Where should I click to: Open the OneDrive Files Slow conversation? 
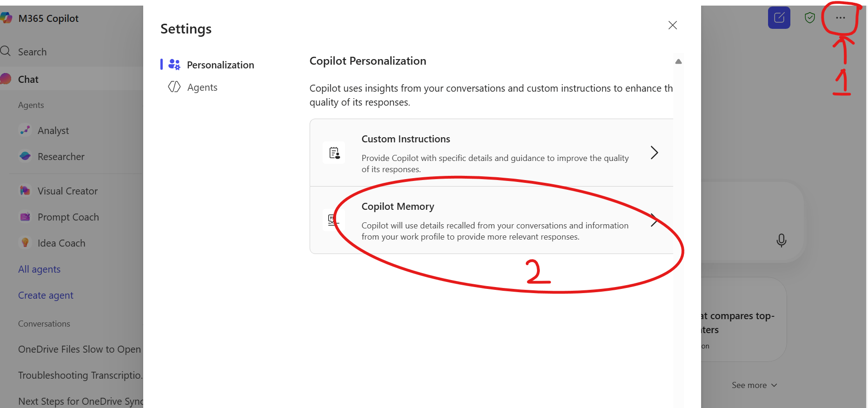(x=79, y=349)
